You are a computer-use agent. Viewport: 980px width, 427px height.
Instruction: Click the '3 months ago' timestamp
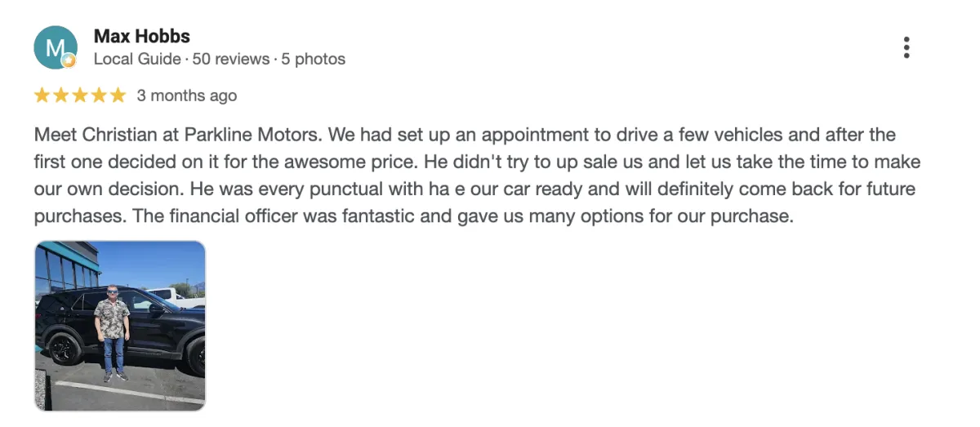[x=187, y=96]
